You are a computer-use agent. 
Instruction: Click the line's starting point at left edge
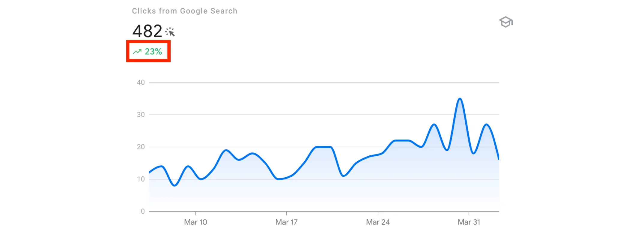point(149,172)
